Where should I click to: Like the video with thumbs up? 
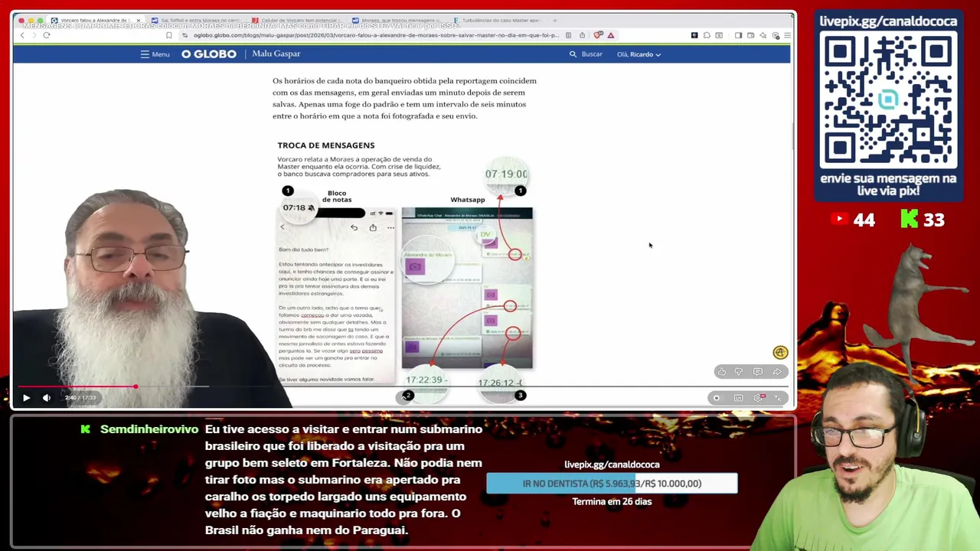pos(722,372)
